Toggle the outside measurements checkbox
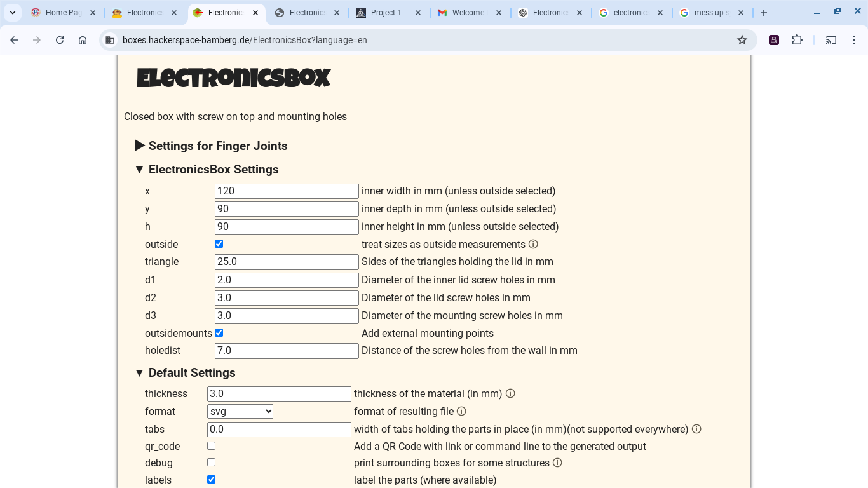 click(x=219, y=244)
